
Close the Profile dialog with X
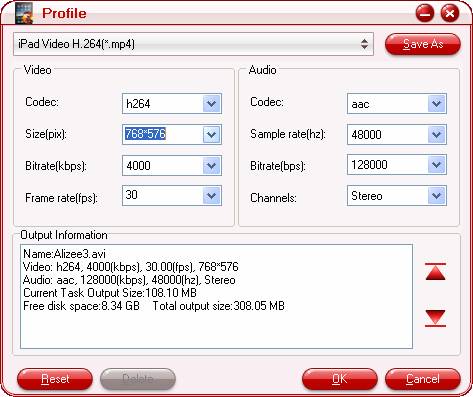click(x=450, y=13)
